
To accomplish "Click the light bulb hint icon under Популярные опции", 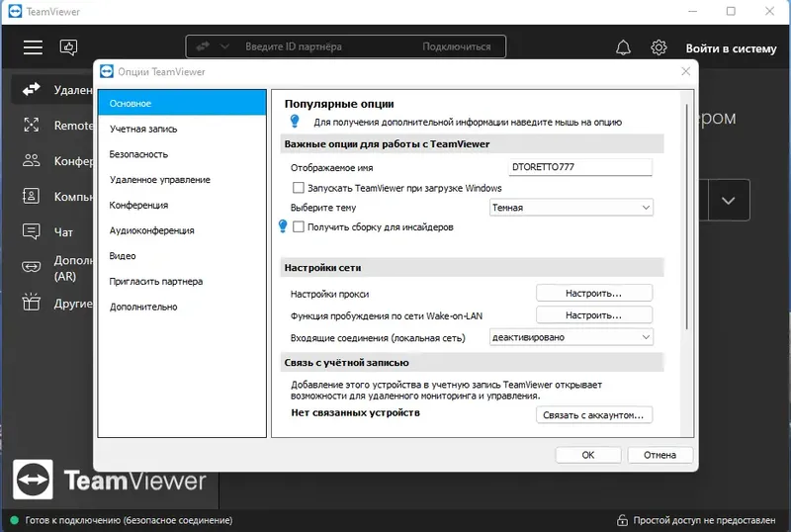I will coord(295,122).
